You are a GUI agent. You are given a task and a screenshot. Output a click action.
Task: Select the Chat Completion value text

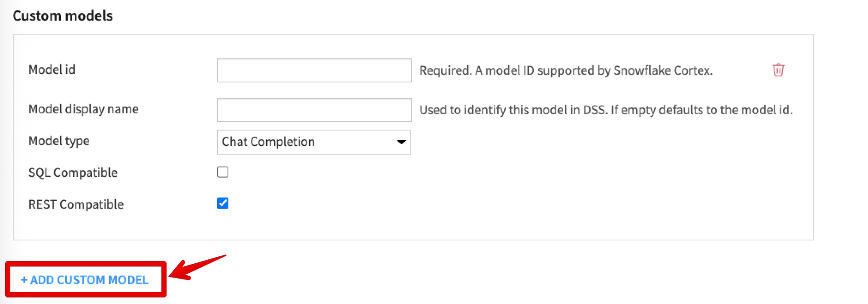(268, 142)
